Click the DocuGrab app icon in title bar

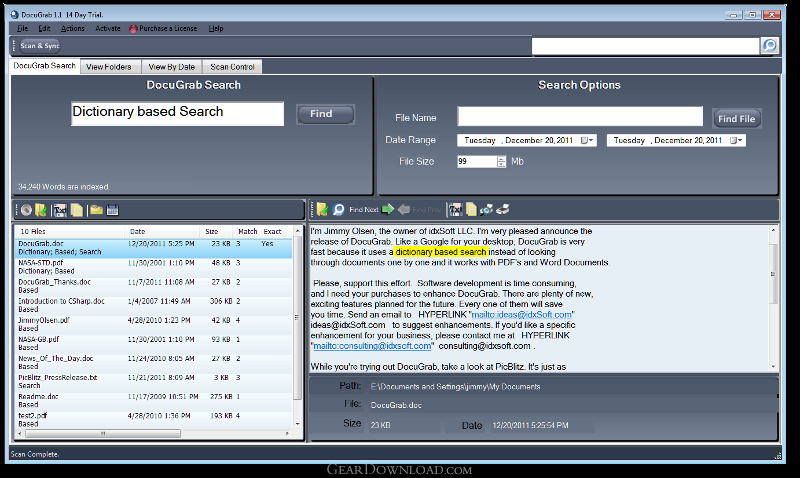tap(14, 14)
